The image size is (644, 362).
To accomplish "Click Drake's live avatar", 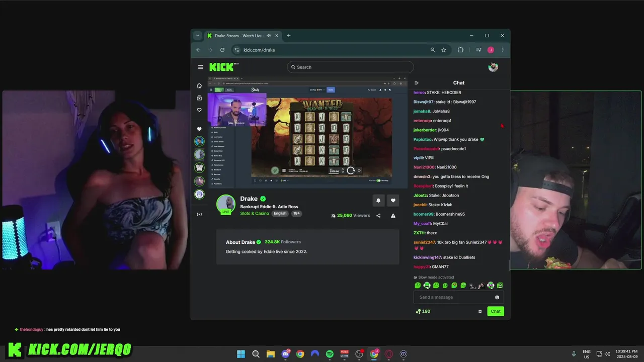I will [x=226, y=204].
